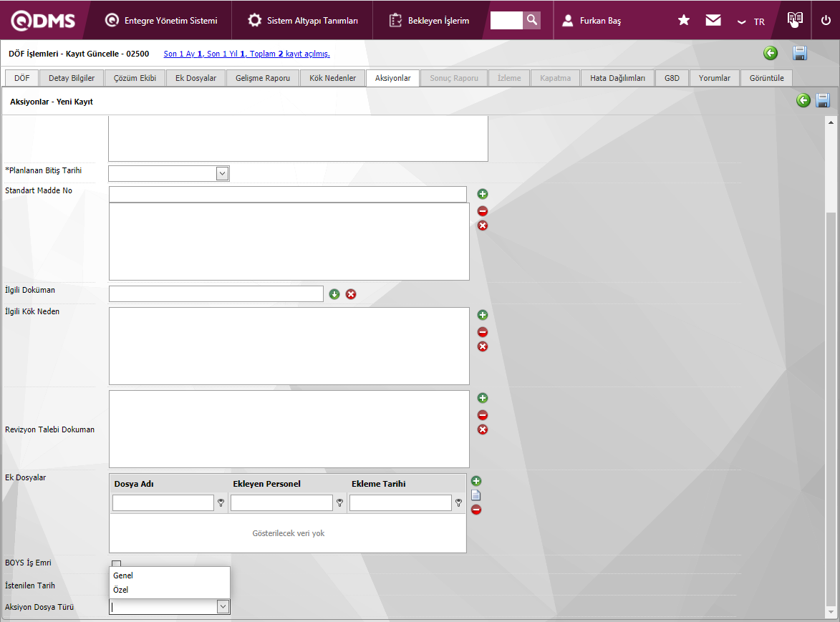
Task: Open Entegre Yönetim Sistemi menu
Action: (161, 20)
